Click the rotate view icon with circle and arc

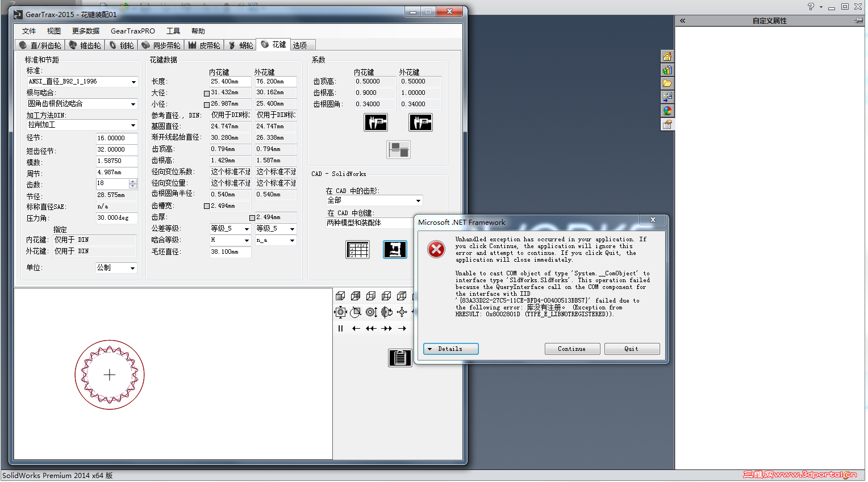coord(356,312)
